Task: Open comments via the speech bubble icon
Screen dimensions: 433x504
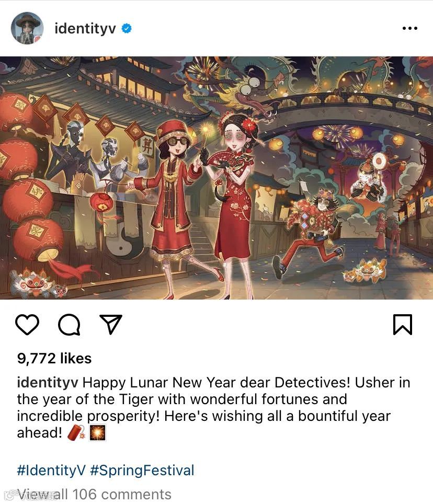Action: [69, 325]
